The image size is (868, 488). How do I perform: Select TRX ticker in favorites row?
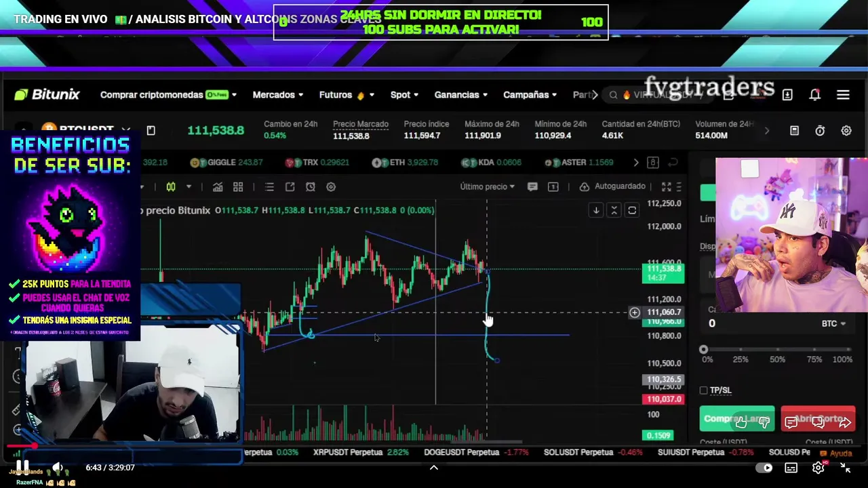[x=317, y=163]
